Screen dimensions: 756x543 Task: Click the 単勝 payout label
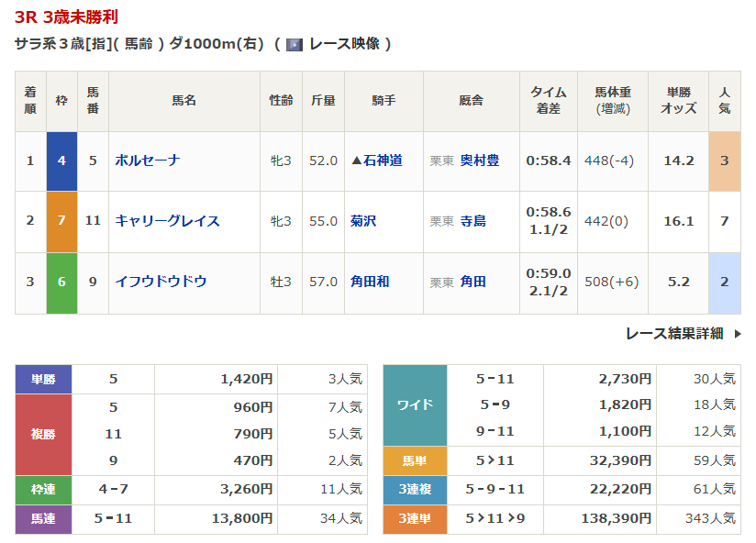coord(43,379)
